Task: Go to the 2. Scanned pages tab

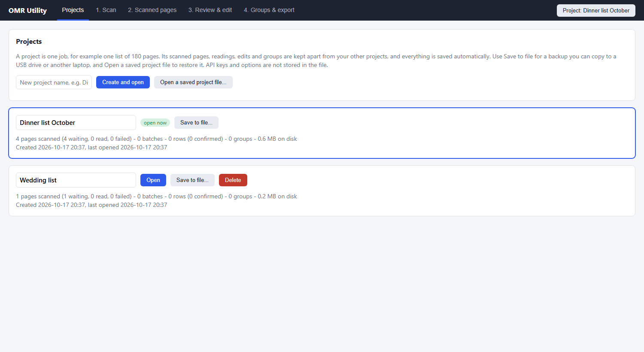Action: (x=152, y=10)
